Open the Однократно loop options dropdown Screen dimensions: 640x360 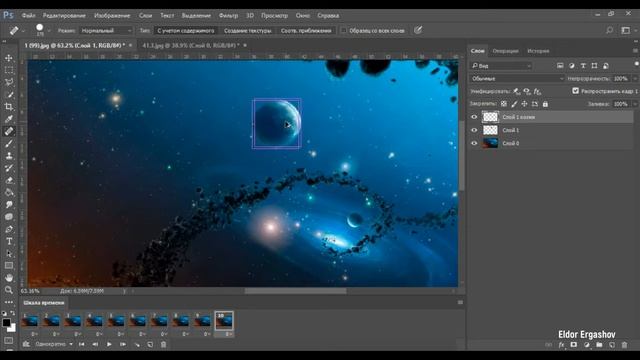[54, 344]
